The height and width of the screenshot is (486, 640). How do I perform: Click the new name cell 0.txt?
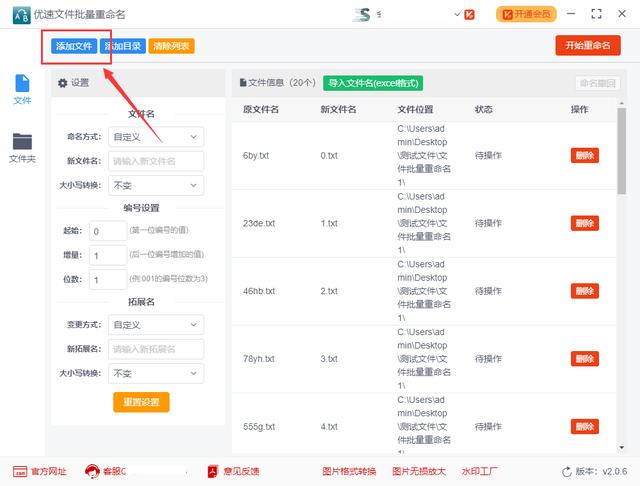pyautogui.click(x=329, y=155)
